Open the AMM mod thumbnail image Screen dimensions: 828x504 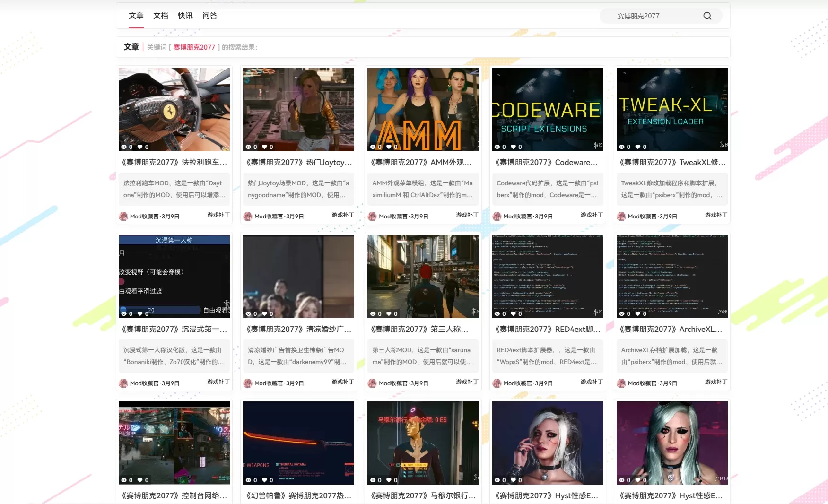pos(423,110)
